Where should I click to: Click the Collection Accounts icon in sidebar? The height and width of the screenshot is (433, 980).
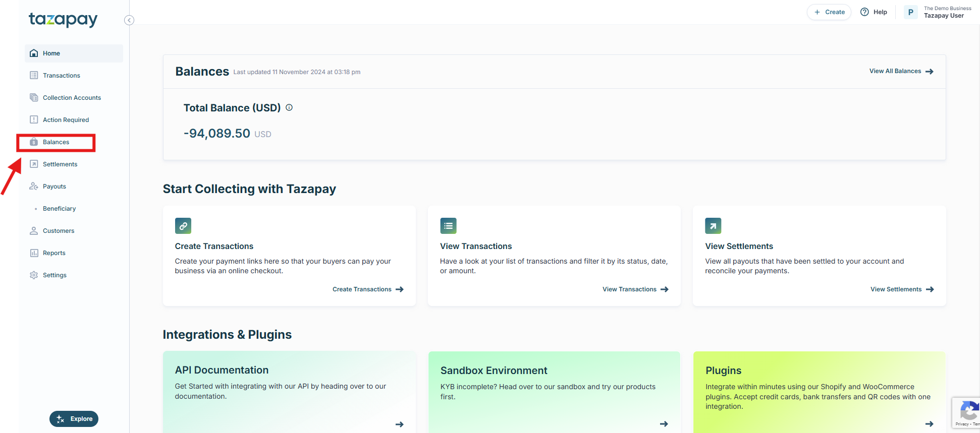(x=34, y=97)
